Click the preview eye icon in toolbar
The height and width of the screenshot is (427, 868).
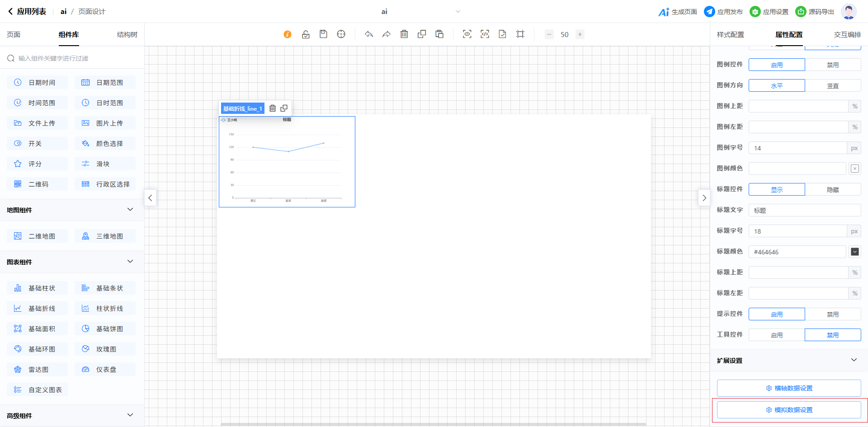click(x=467, y=34)
